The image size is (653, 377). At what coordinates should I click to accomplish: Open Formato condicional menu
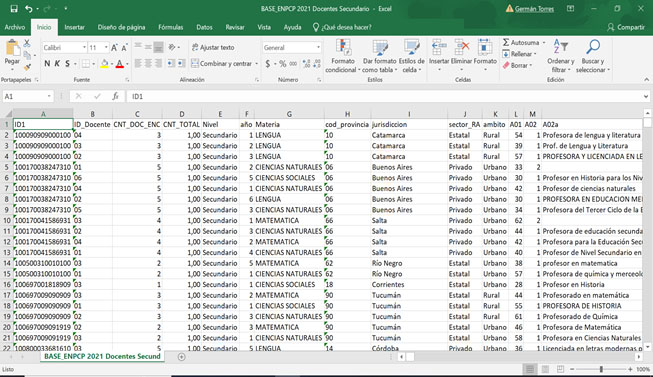342,56
